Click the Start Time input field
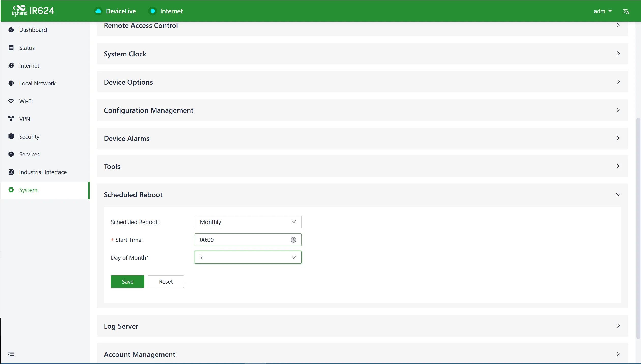This screenshot has width=641, height=364. point(248,240)
